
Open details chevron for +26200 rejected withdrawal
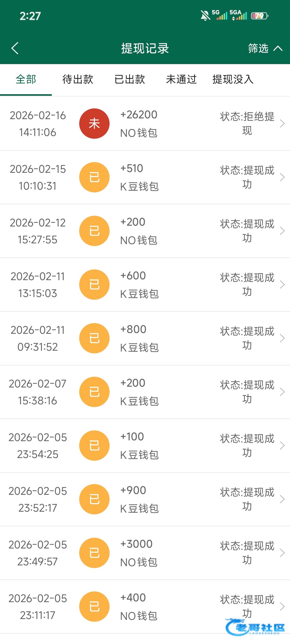[x=282, y=123]
